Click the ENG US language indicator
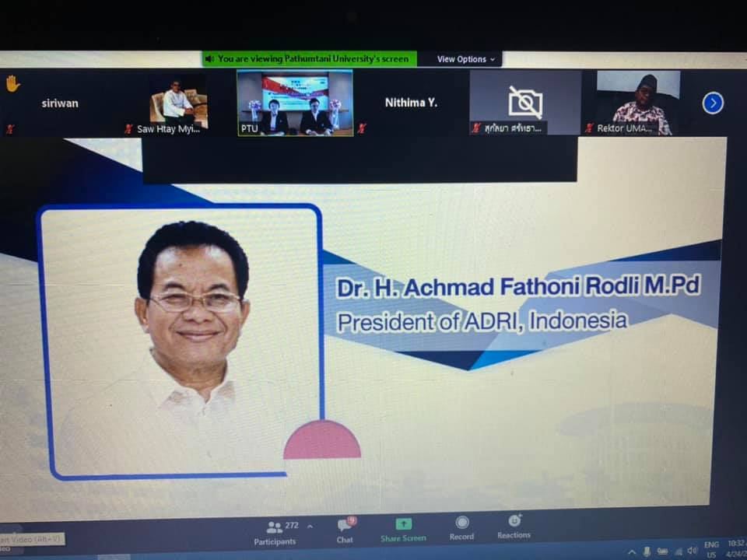Image resolution: width=747 pixels, height=560 pixels. 711,548
